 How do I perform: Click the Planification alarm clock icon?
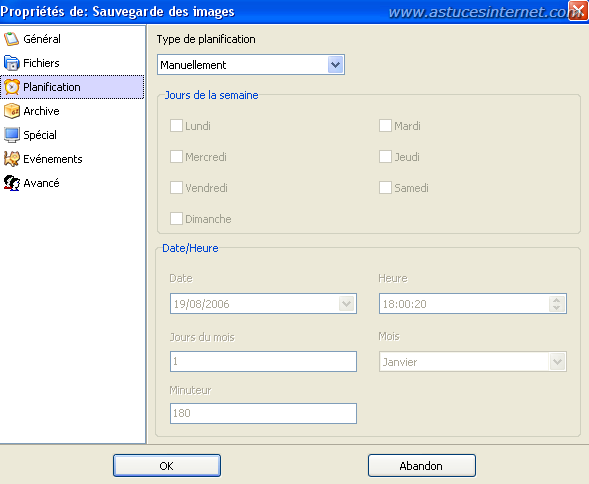[x=12, y=87]
